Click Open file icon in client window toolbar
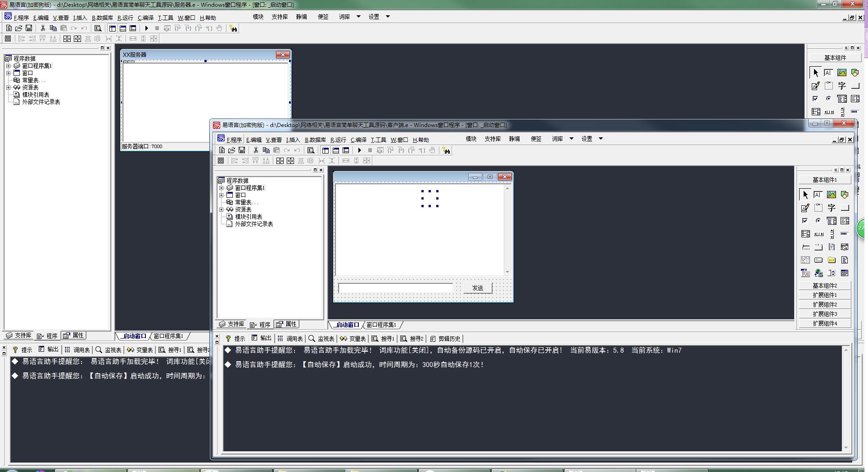The image size is (868, 472). click(x=231, y=150)
